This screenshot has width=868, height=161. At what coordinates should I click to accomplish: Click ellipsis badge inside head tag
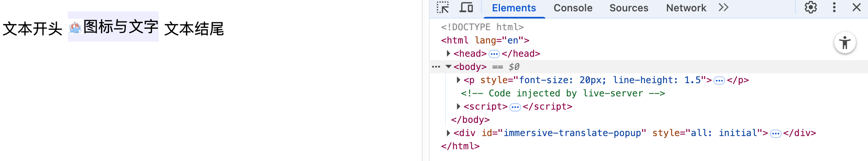click(x=494, y=54)
